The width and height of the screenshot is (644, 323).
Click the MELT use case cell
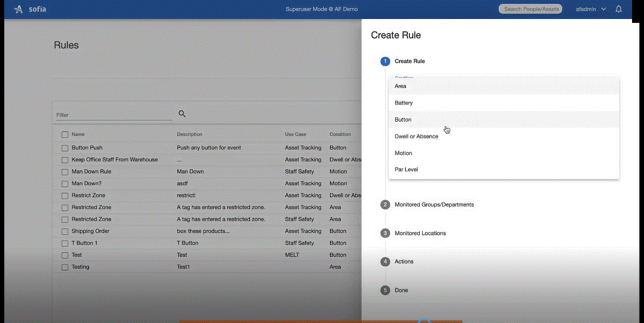click(x=292, y=255)
